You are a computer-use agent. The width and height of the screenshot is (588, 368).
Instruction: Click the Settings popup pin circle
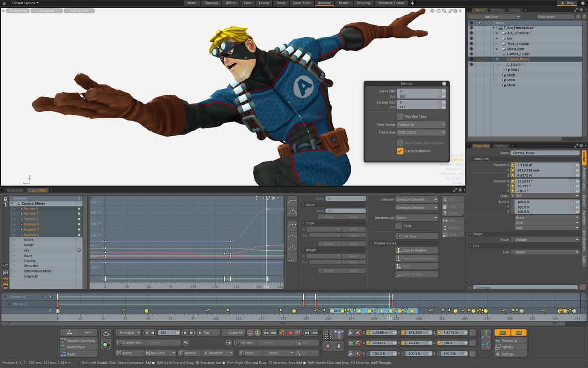point(444,84)
